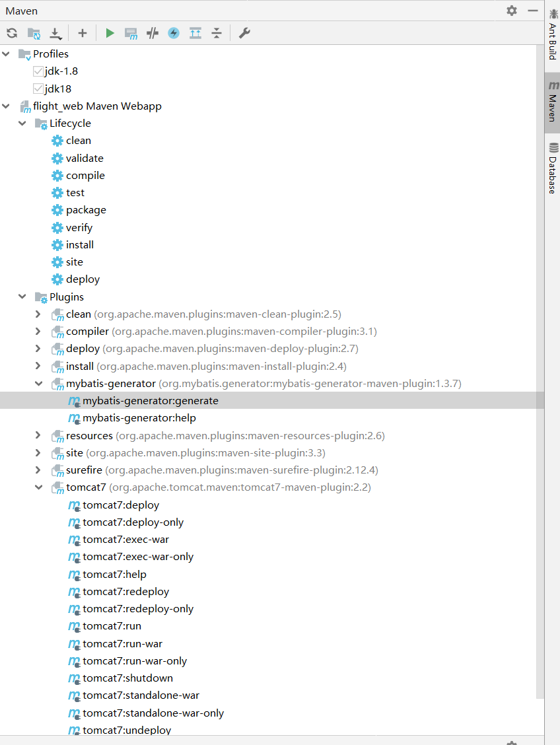Image resolution: width=560 pixels, height=745 pixels.
Task: Select clean lifecycle gear icon
Action: click(57, 141)
